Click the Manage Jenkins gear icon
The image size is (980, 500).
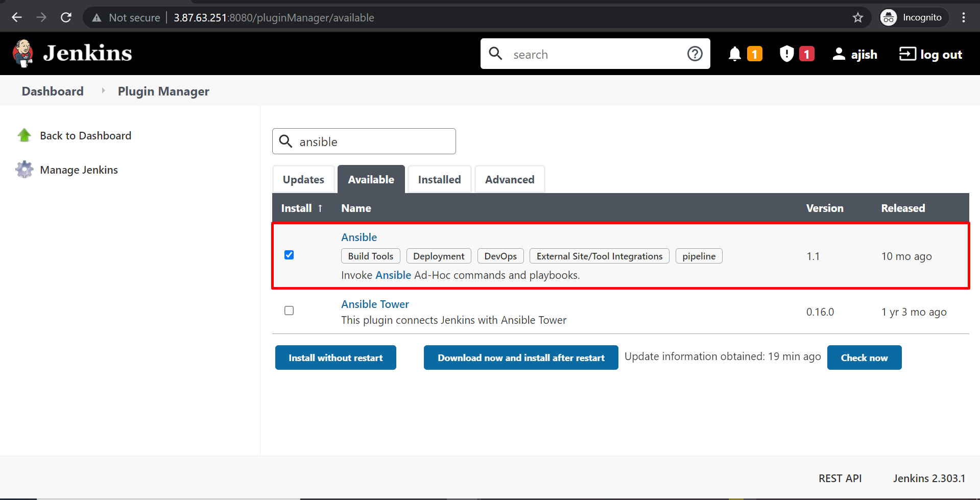tap(25, 170)
